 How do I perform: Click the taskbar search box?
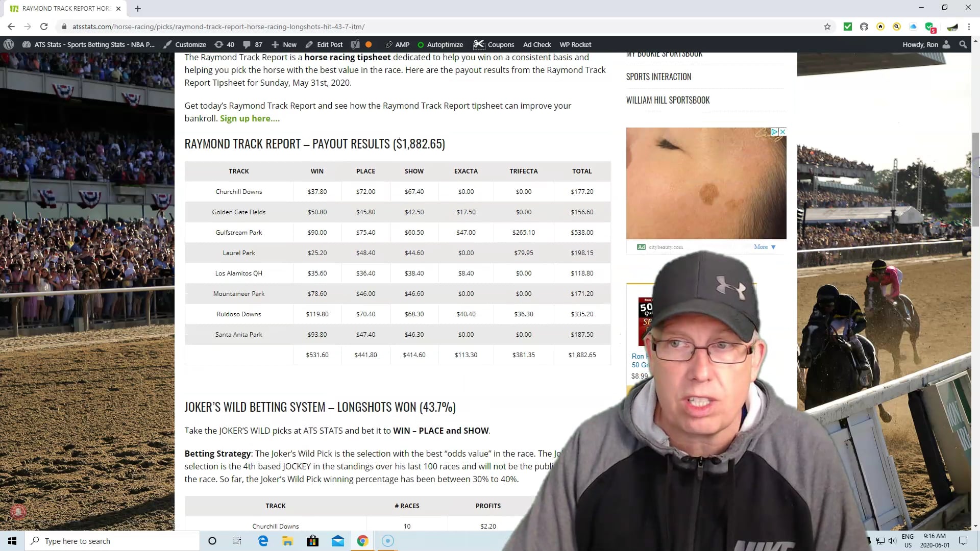112,541
